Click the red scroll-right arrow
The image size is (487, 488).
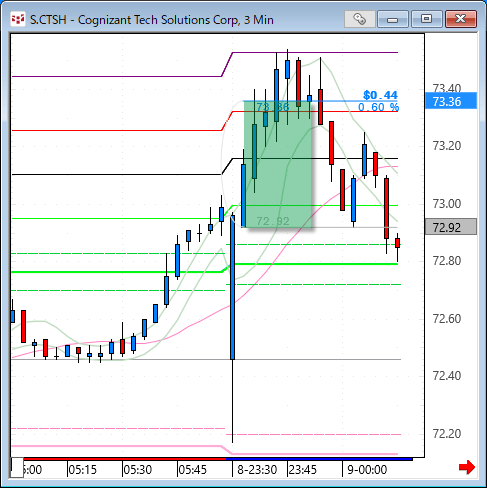click(467, 467)
